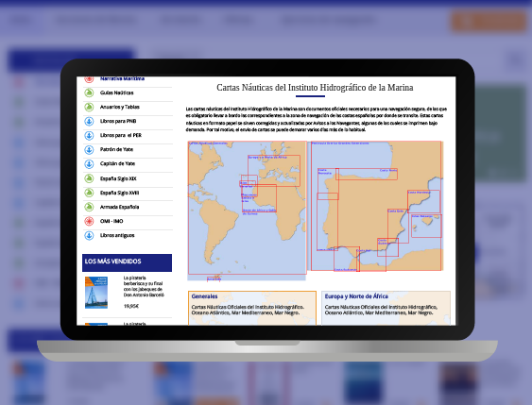Select the anchor icon next to Patrón de Yate
This screenshot has width=532, height=405.
pyautogui.click(x=89, y=149)
